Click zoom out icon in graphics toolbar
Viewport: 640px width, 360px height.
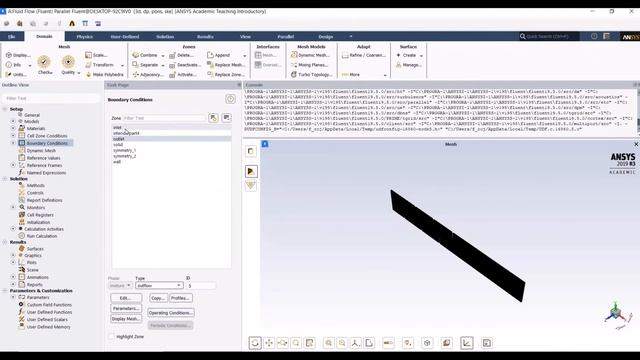[342, 343]
